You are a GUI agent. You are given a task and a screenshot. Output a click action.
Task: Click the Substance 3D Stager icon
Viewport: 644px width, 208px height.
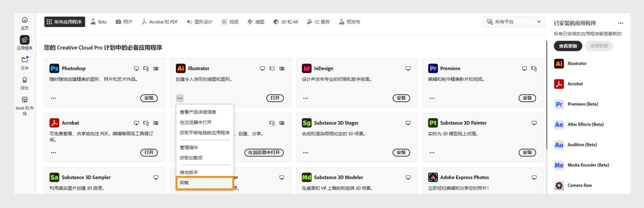point(307,123)
